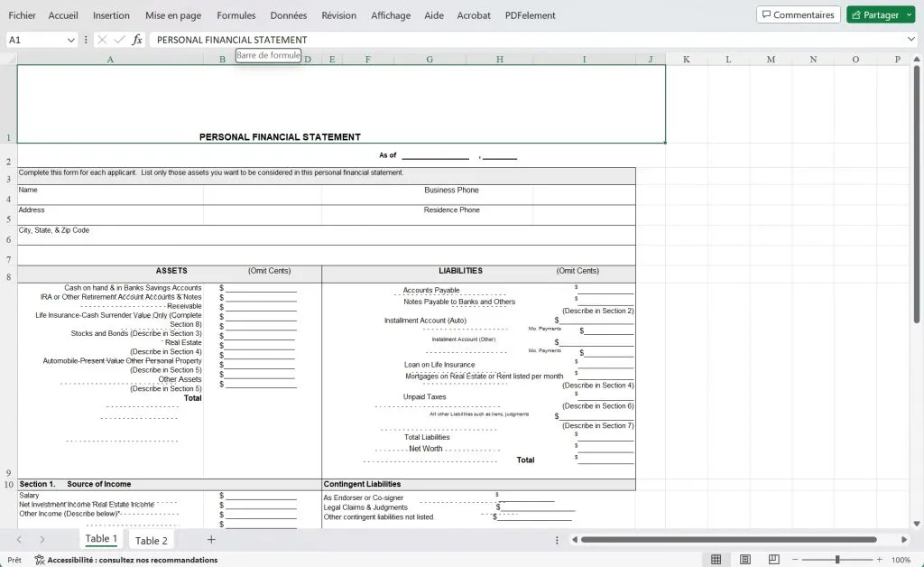This screenshot has height=567, width=924.
Task: Switch to the Table 2 sheet tab
Action: [x=152, y=539]
